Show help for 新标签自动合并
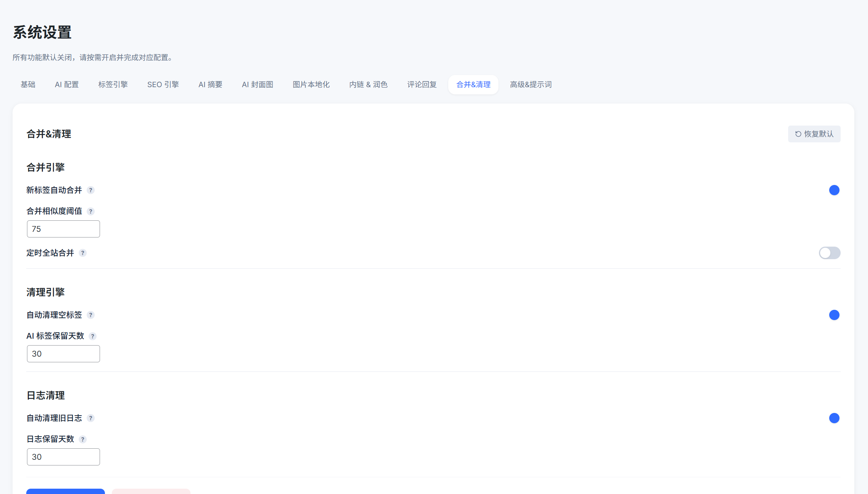Viewport: 868px width, 494px height. [90, 190]
